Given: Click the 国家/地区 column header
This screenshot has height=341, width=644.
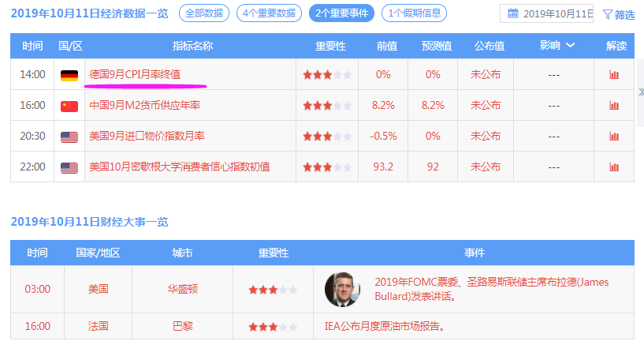Looking at the screenshot, I should point(98,253).
